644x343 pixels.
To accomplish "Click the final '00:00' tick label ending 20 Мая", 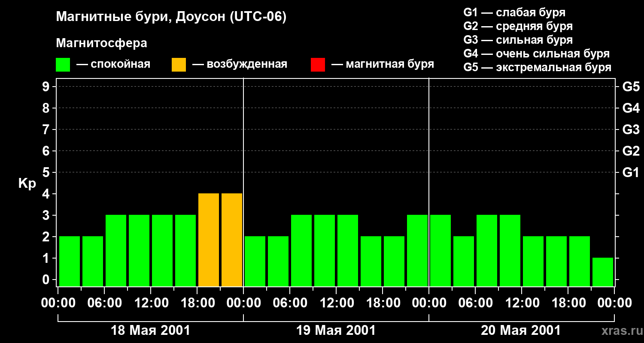I will (614, 303).
